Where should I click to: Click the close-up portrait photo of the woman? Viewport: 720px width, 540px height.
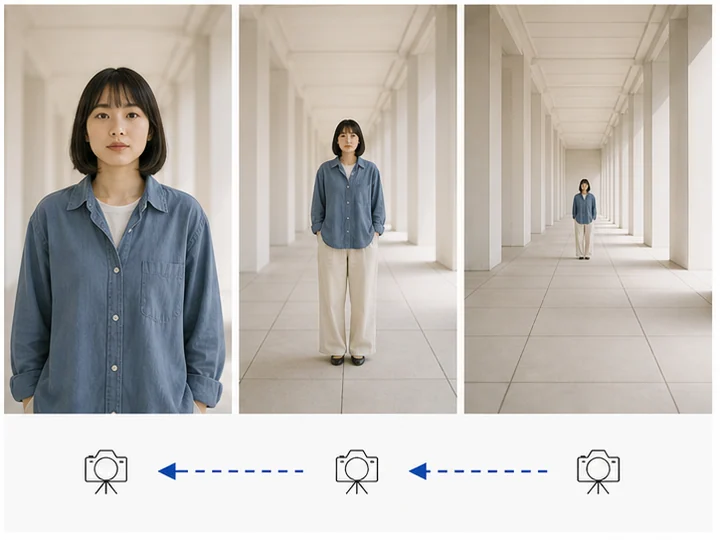[118, 209]
